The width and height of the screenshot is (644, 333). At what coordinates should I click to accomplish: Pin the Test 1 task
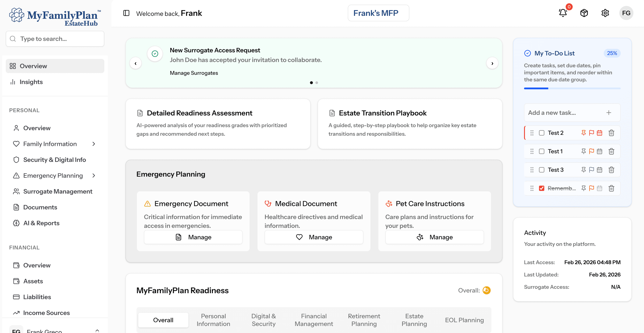(583, 151)
